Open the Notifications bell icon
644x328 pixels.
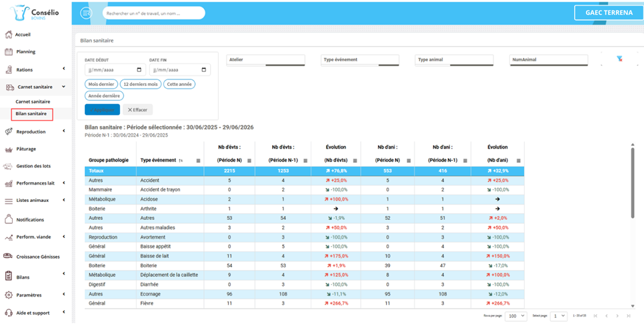8,219
